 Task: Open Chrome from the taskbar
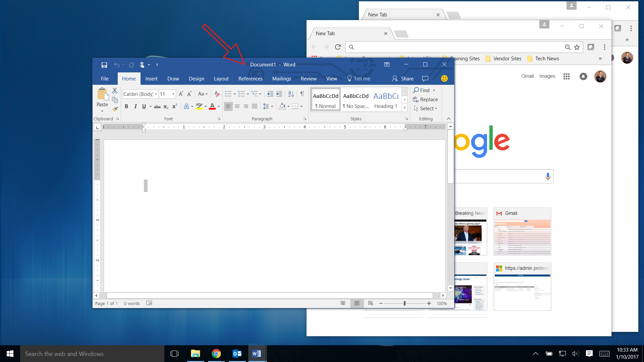click(x=216, y=354)
